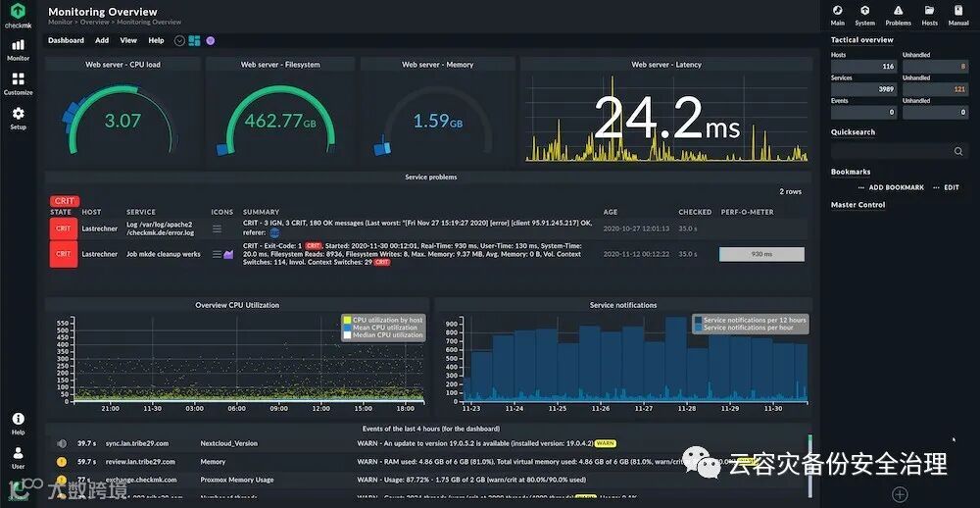Collapse the Quicksearch snapin header
This screenshot has height=508, width=980.
pyautogui.click(x=853, y=132)
